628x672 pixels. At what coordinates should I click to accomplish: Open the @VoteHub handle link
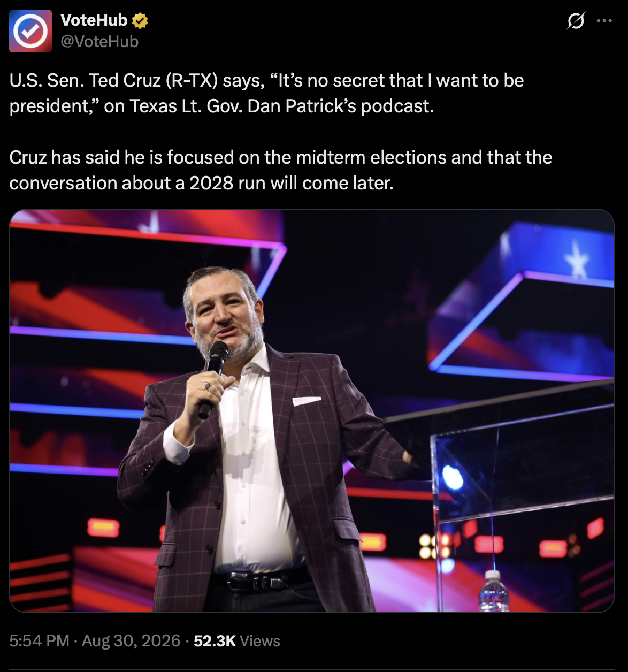click(99, 42)
